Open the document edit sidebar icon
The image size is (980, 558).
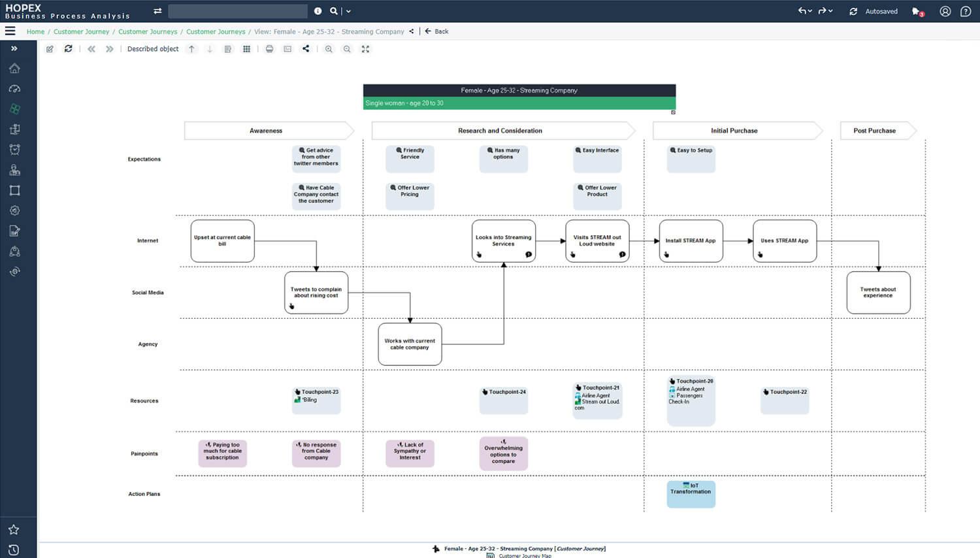pos(14,231)
